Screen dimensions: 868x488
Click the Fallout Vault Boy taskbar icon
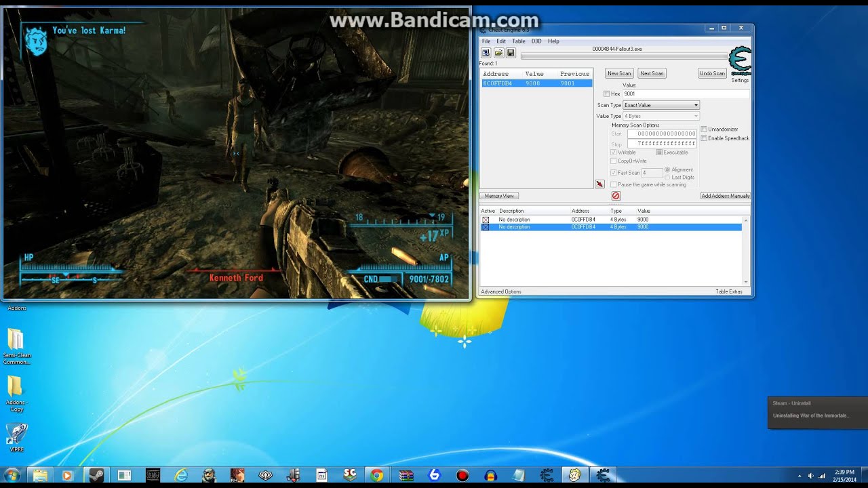click(x=575, y=475)
